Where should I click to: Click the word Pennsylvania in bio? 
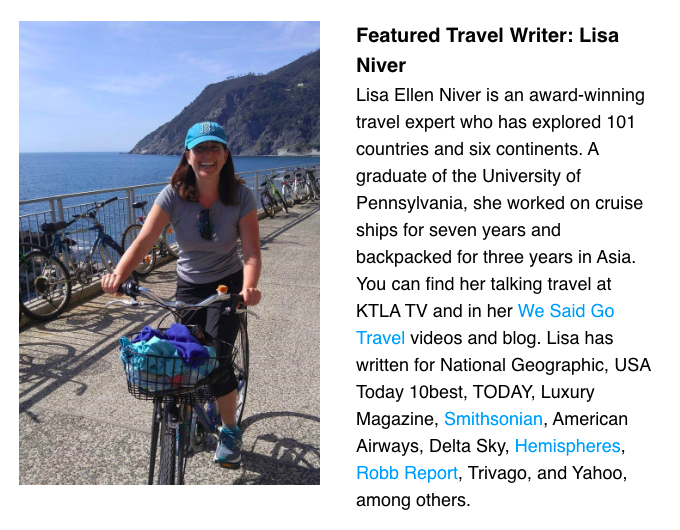pyautogui.click(x=409, y=203)
